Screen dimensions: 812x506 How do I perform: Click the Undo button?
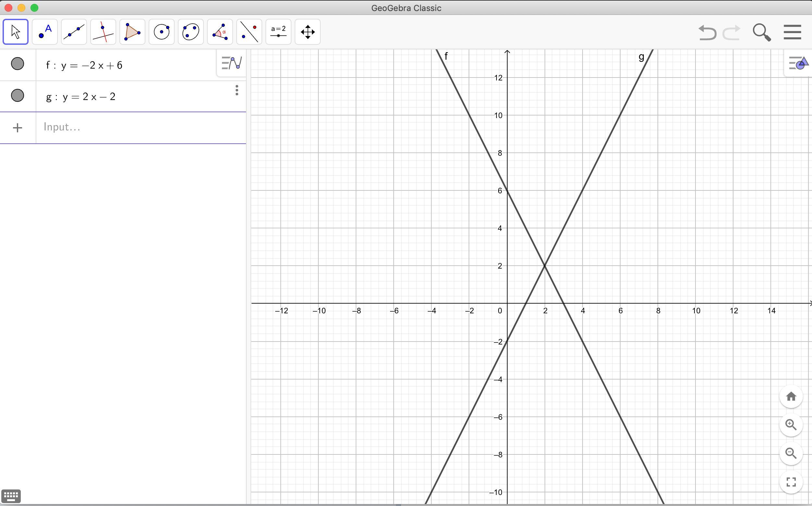pyautogui.click(x=707, y=33)
